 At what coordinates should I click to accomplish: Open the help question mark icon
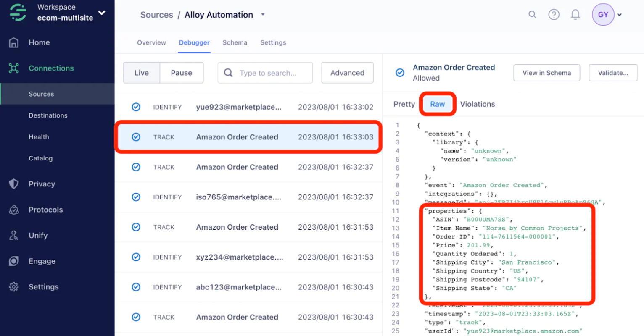[x=554, y=15]
